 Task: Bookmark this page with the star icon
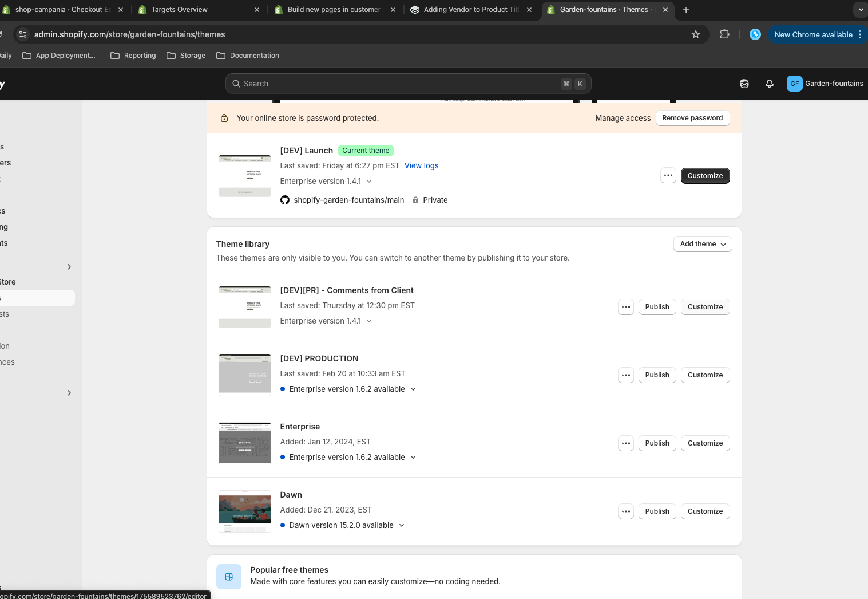click(695, 34)
